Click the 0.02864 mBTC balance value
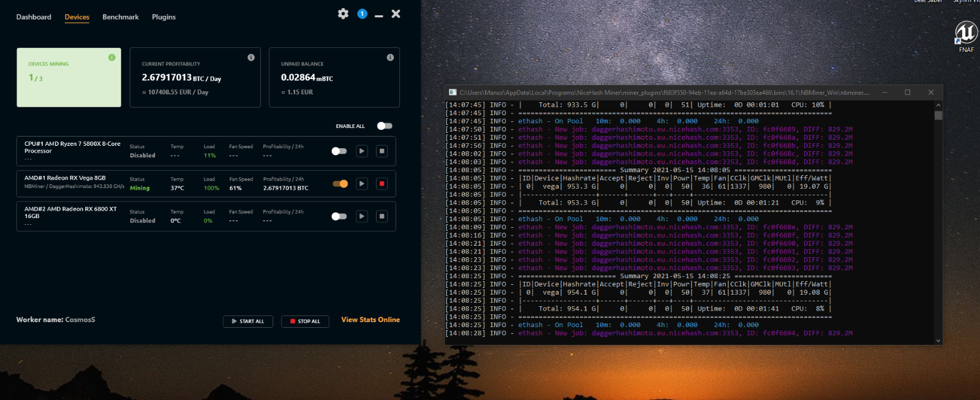Image resolution: width=980 pixels, height=400 pixels. click(307, 78)
